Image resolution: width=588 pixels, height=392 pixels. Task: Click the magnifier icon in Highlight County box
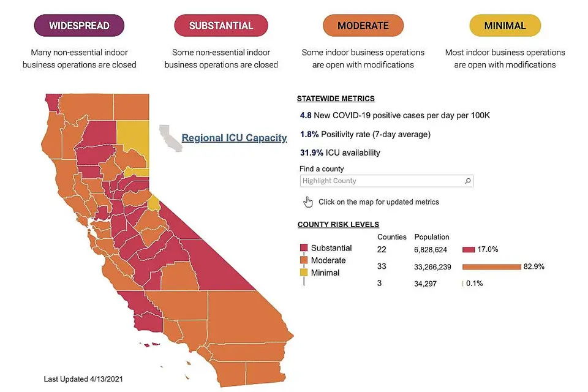click(467, 181)
